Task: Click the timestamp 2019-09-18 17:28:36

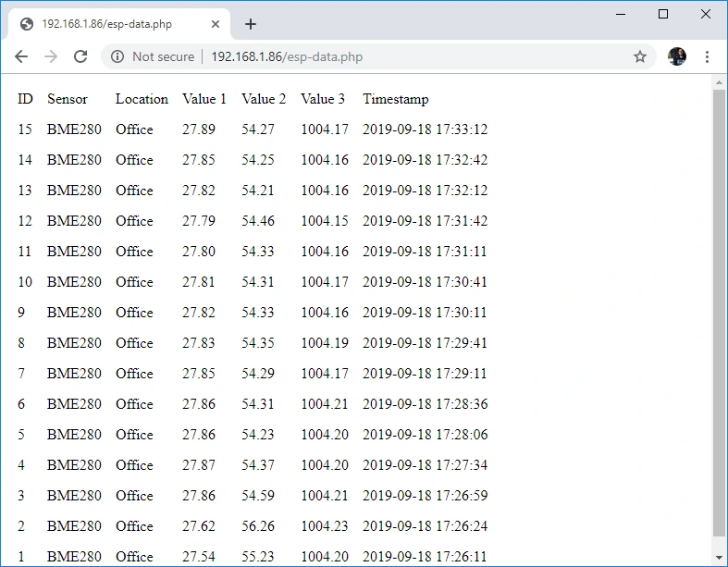Action: pos(425,404)
